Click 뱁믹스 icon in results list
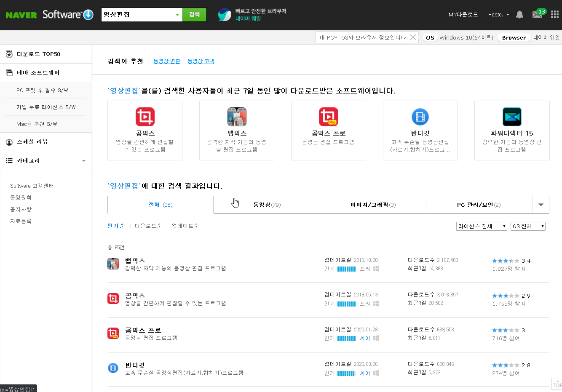Image resolution: width=562 pixels, height=392 pixels. tap(113, 264)
